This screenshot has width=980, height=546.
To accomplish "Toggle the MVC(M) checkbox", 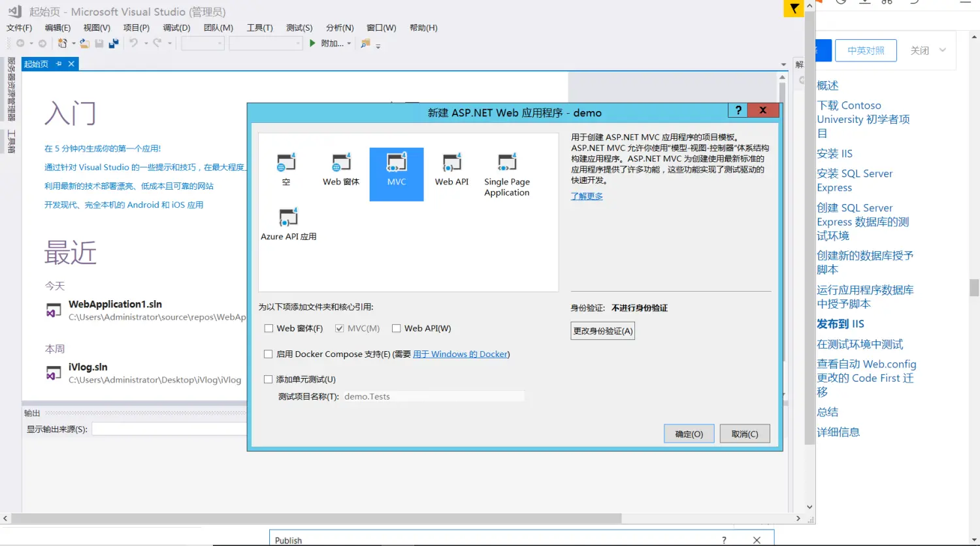I will point(339,329).
